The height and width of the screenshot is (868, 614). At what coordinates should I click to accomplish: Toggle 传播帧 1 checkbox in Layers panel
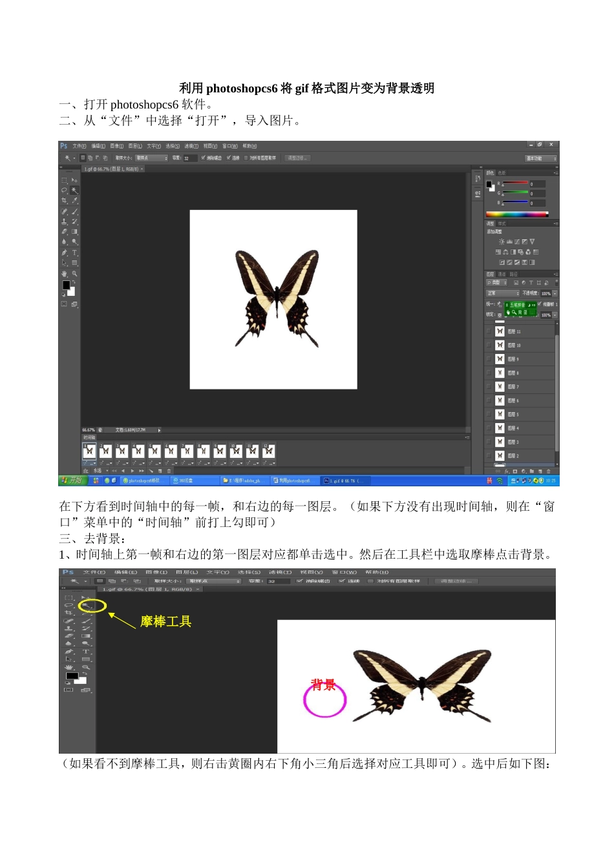[x=539, y=304]
